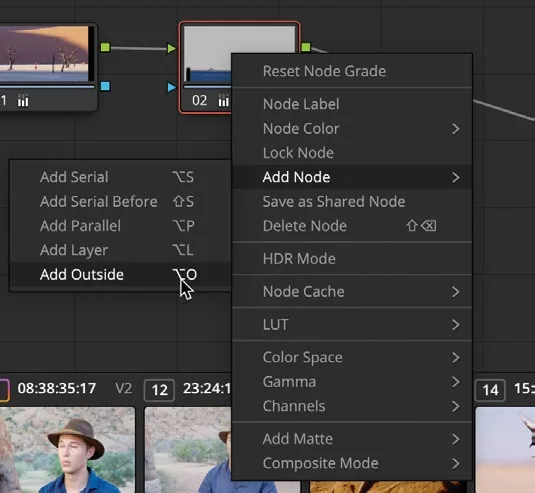The image size is (535, 493).
Task: Toggle Lock Node for this node
Action: coord(352,153)
